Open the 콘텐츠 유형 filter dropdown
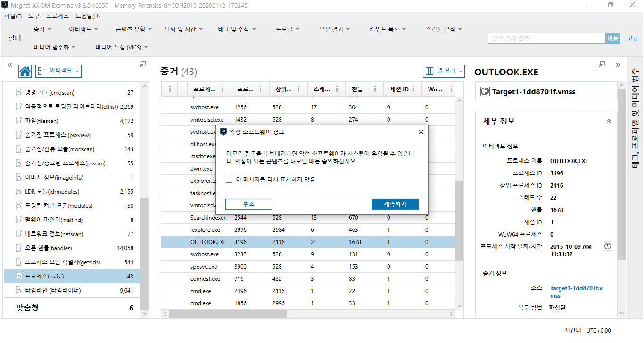 tap(133, 29)
